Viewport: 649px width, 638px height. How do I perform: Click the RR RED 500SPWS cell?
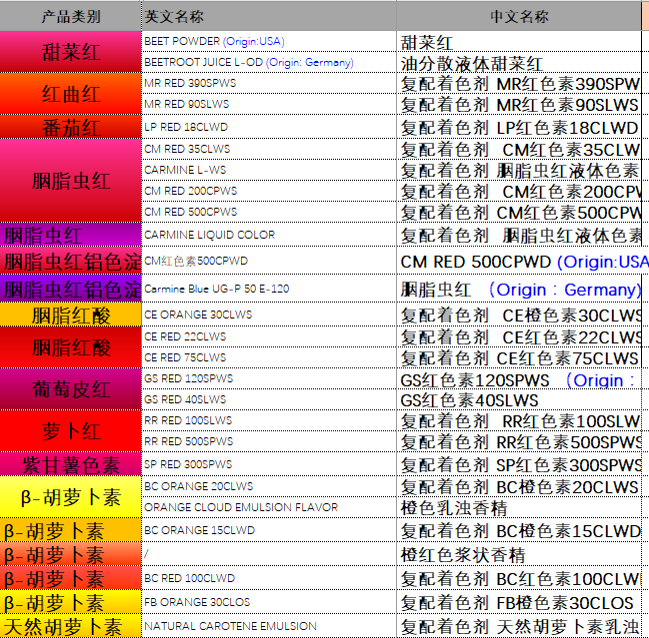[269, 441]
